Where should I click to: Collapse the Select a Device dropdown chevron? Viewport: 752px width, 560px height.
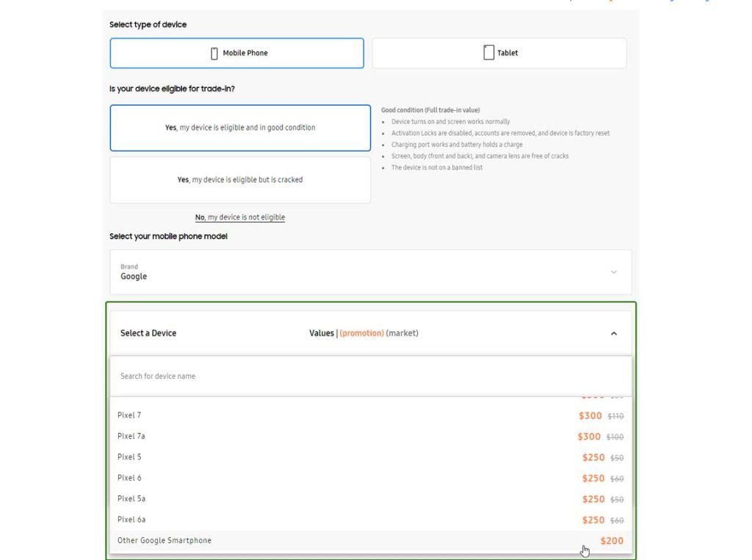coord(614,333)
